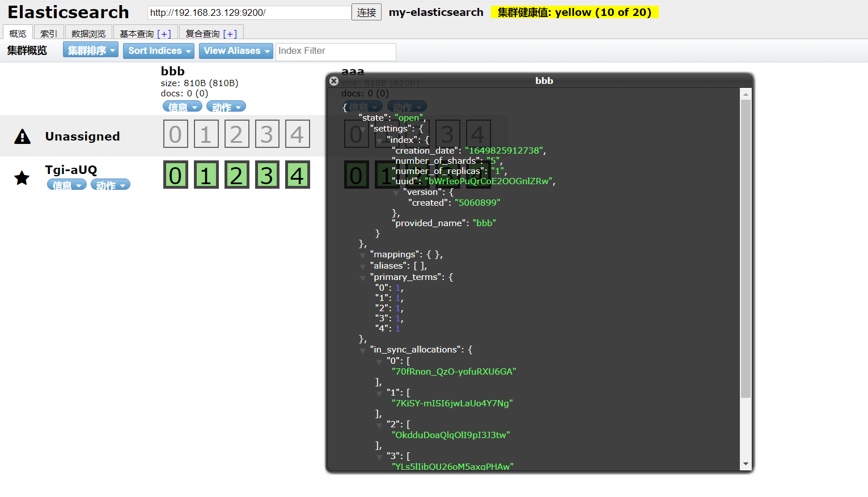Select unassigned shard 2 of bbb

point(236,134)
